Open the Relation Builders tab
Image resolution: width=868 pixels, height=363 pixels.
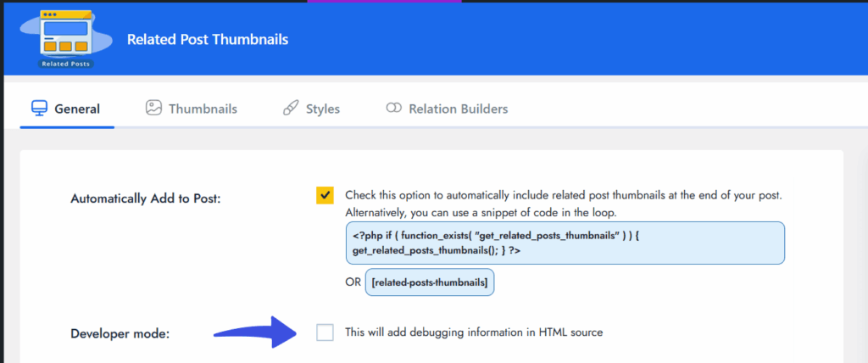448,109
